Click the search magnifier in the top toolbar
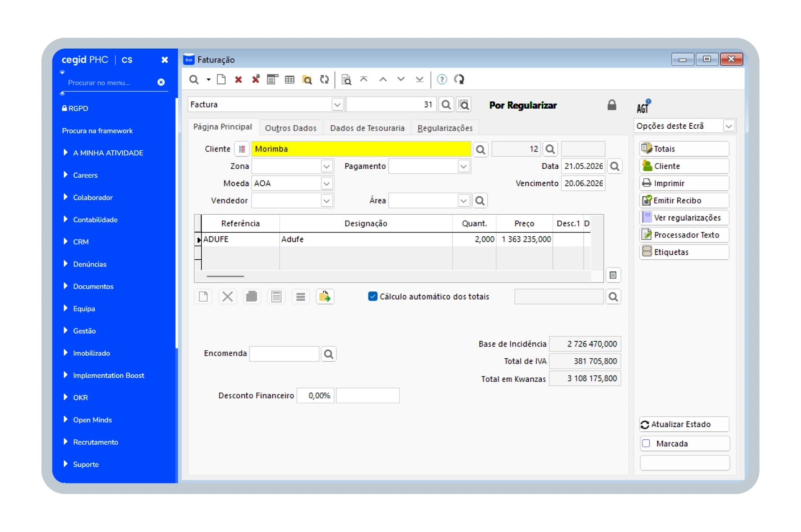The height and width of the screenshot is (532, 801). (x=194, y=80)
